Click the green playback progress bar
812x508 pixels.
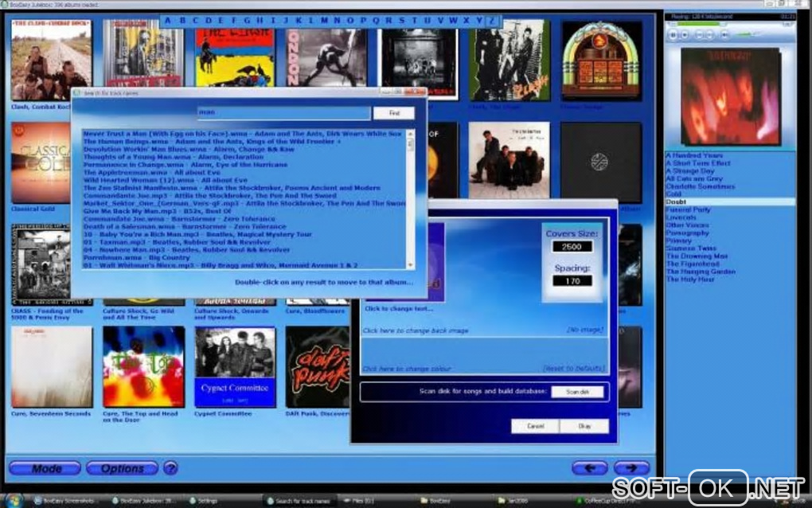pos(697,24)
